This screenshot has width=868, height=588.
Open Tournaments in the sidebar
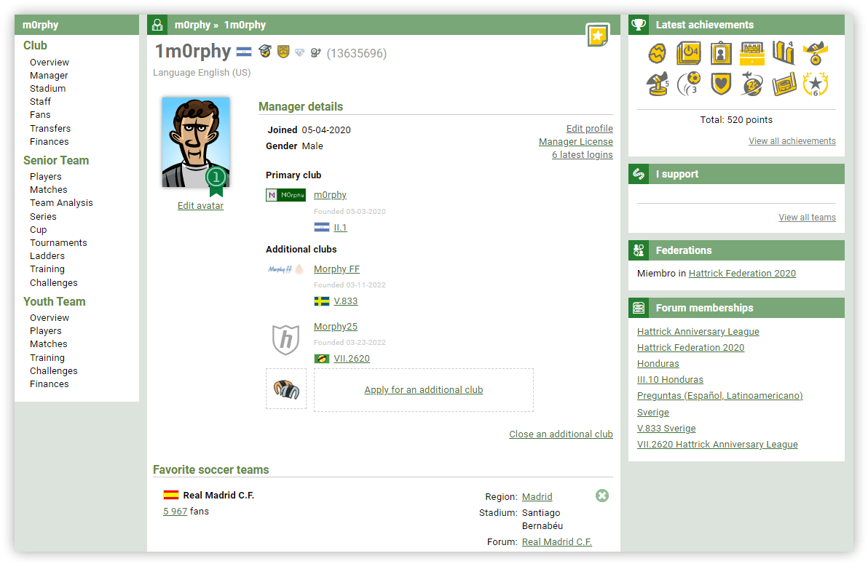coord(58,243)
